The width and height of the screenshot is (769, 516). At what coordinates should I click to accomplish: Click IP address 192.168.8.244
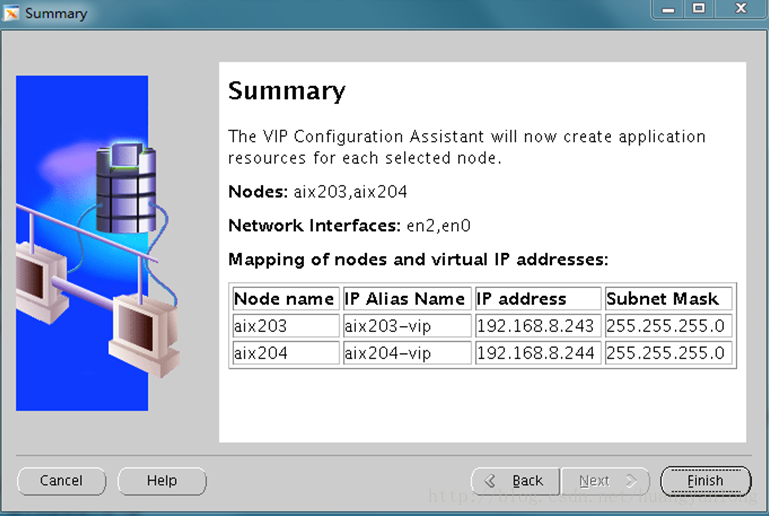[538, 353]
